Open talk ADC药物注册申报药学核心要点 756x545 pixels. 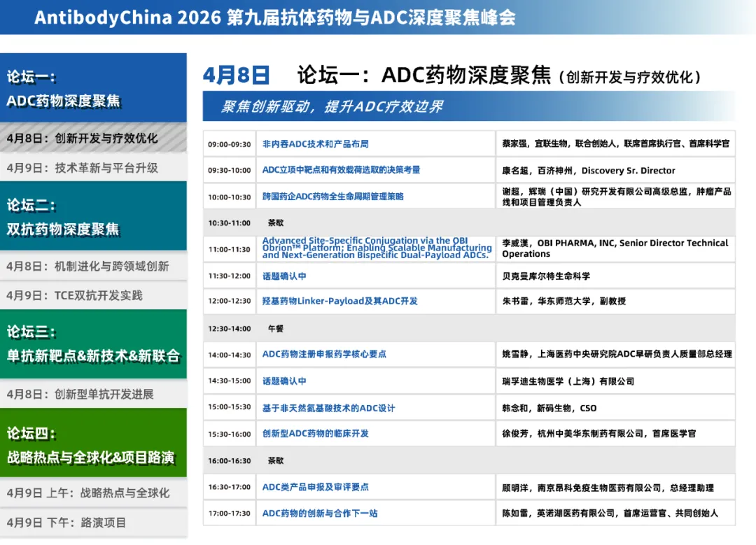pos(324,354)
